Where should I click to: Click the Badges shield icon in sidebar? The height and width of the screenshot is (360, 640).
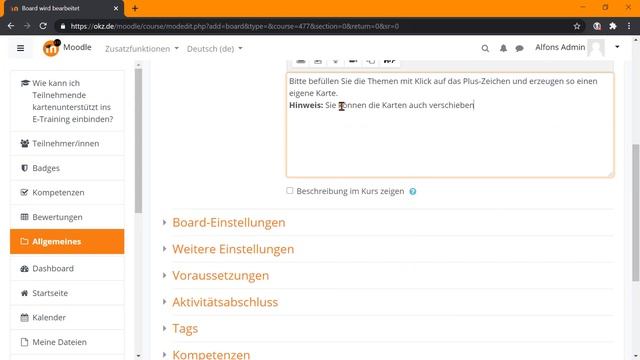click(x=24, y=168)
